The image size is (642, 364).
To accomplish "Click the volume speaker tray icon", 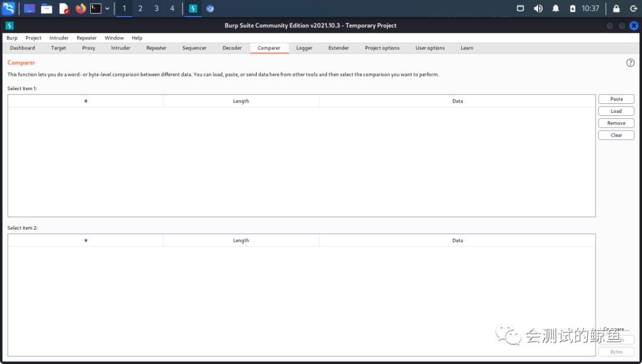I will 538,8.
